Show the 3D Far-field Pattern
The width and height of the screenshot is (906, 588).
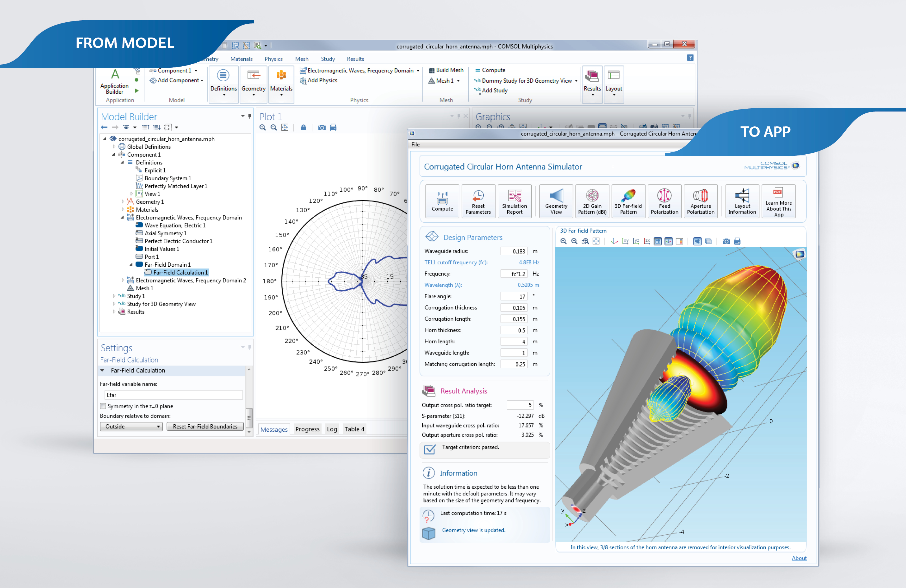628,201
